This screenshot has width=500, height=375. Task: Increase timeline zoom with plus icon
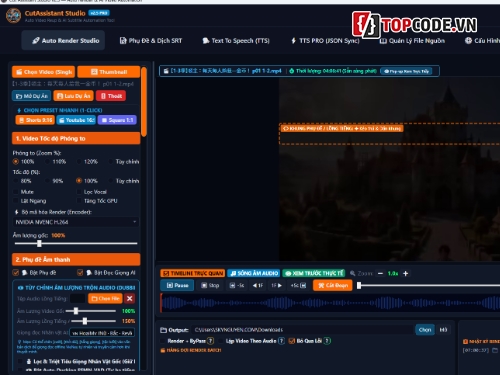(405, 273)
